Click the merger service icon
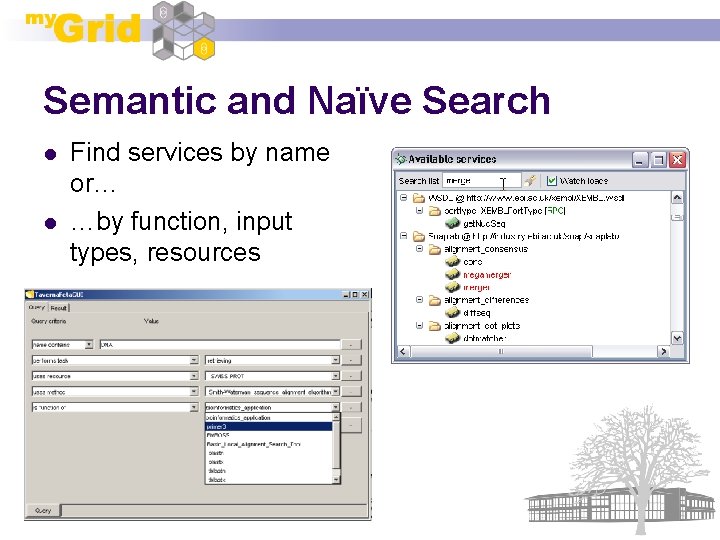Viewport: 720px width, 540px height. click(x=452, y=287)
